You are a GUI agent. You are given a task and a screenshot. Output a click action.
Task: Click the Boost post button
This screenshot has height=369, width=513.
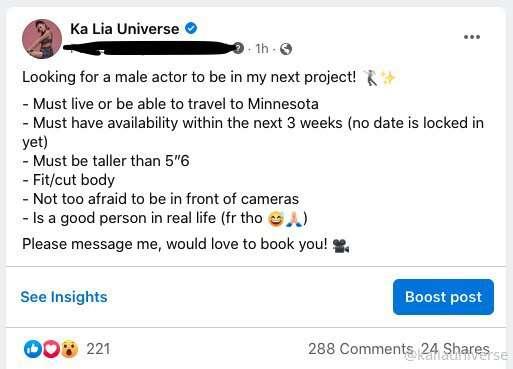[x=443, y=297]
